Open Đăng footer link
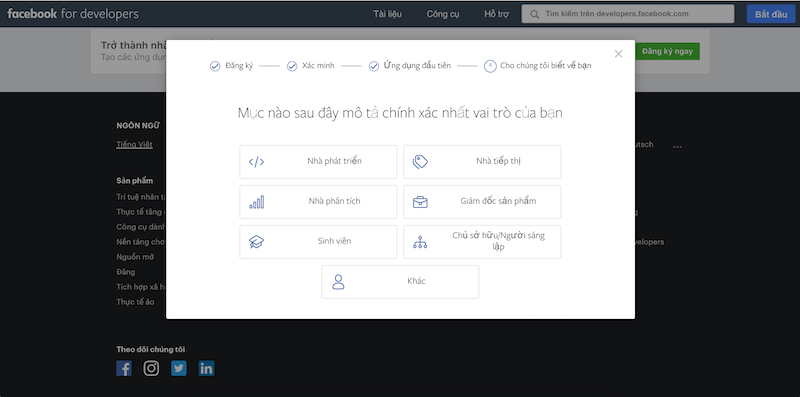The height and width of the screenshot is (397, 800). (x=126, y=272)
